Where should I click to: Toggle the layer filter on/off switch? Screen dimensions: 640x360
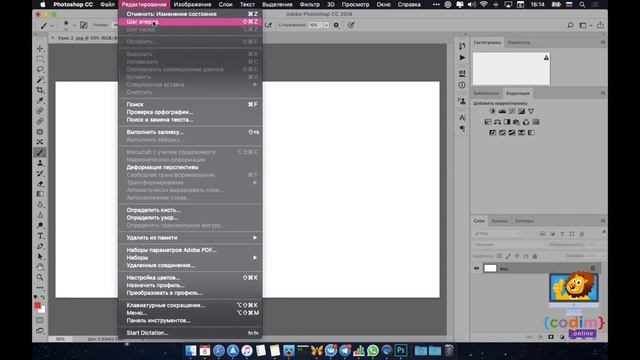click(604, 232)
